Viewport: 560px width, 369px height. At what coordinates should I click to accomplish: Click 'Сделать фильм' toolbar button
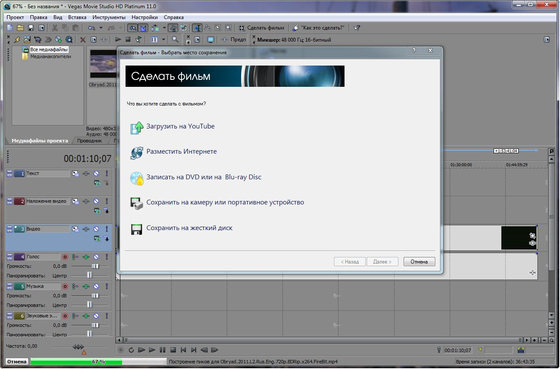click(x=262, y=28)
